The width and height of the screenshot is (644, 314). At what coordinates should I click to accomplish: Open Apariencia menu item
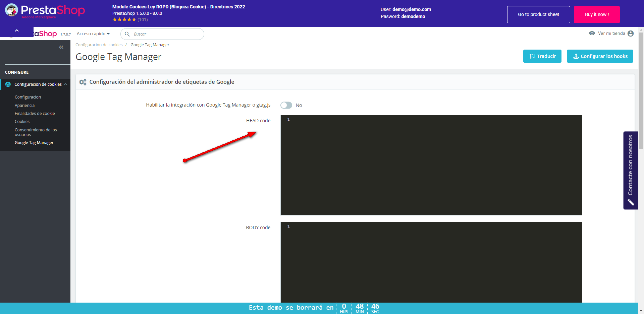25,106
